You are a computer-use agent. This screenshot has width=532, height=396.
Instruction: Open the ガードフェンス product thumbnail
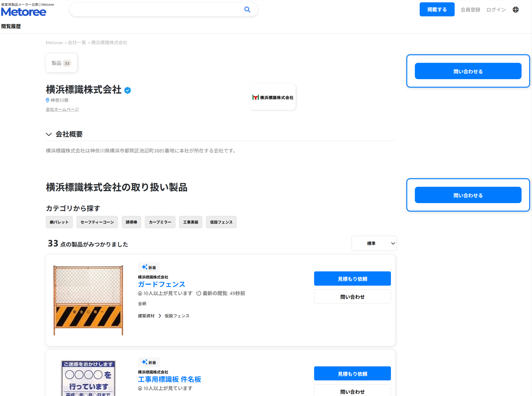coord(88,300)
